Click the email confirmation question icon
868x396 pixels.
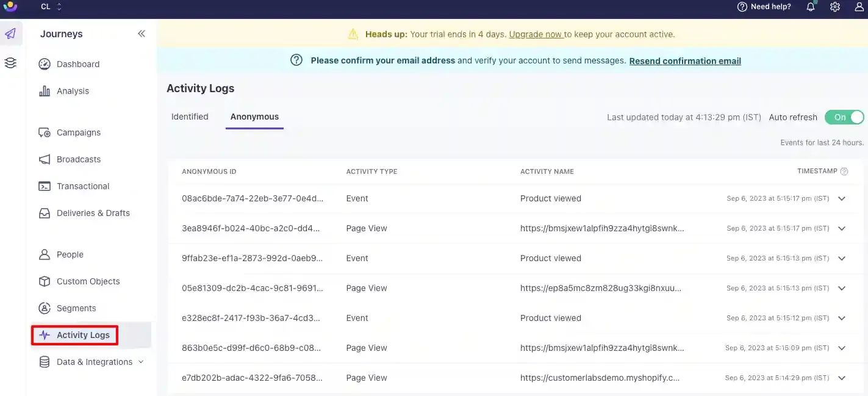click(296, 60)
